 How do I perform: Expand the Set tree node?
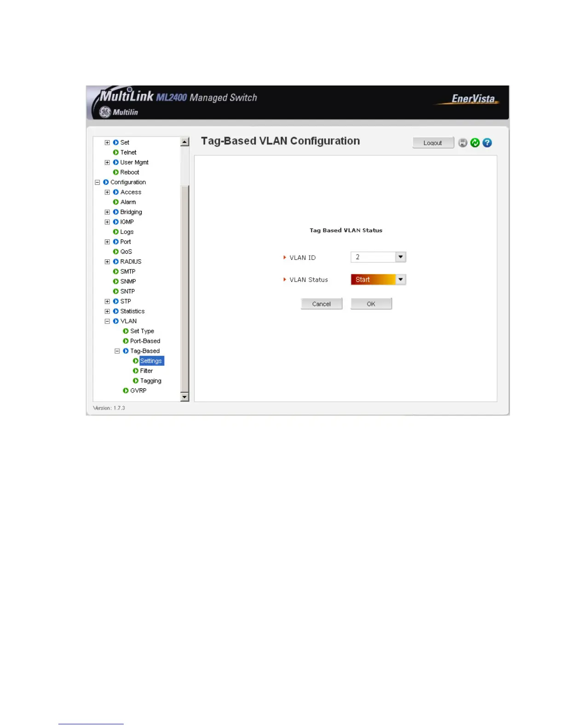pyautogui.click(x=107, y=142)
